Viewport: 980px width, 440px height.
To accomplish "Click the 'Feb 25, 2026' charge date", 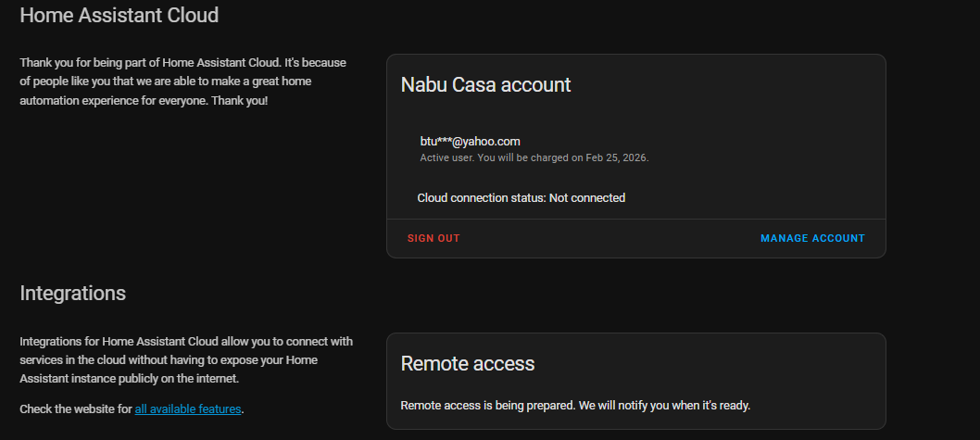I will click(x=616, y=158).
